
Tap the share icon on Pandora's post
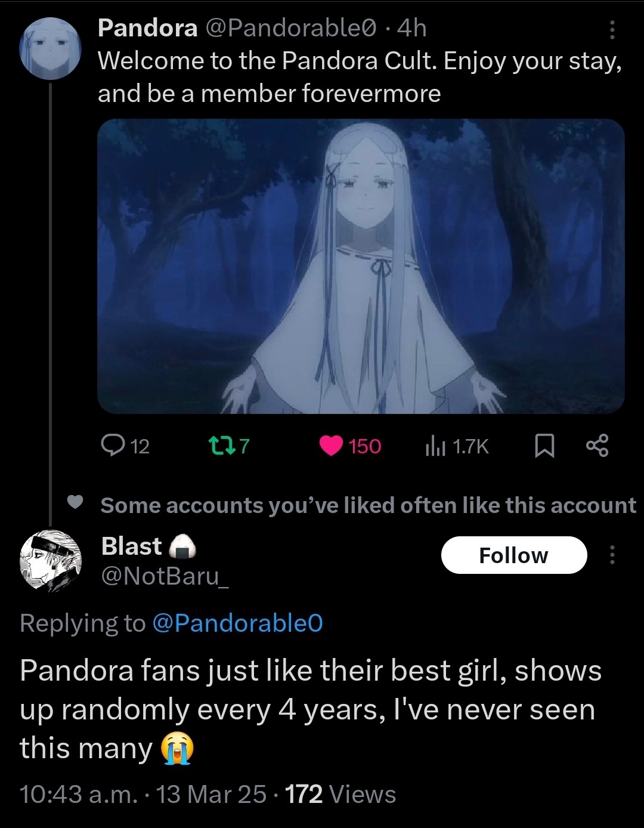[597, 446]
